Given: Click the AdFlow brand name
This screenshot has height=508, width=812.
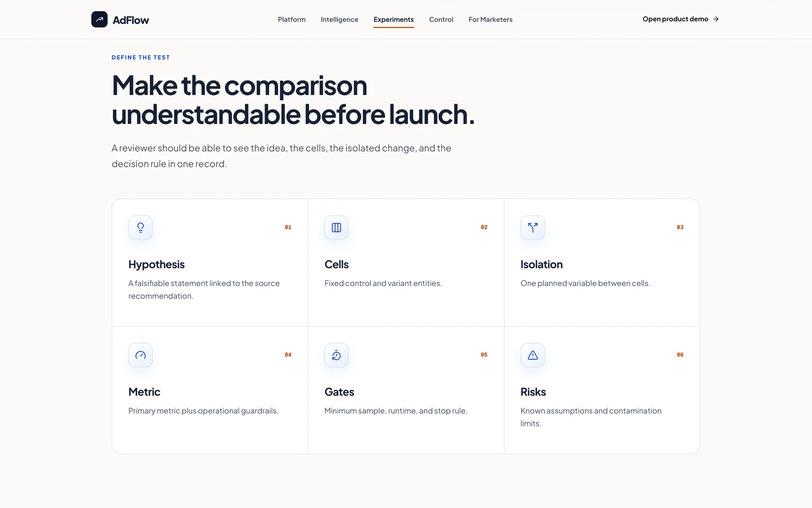Looking at the screenshot, I should coord(131,20).
